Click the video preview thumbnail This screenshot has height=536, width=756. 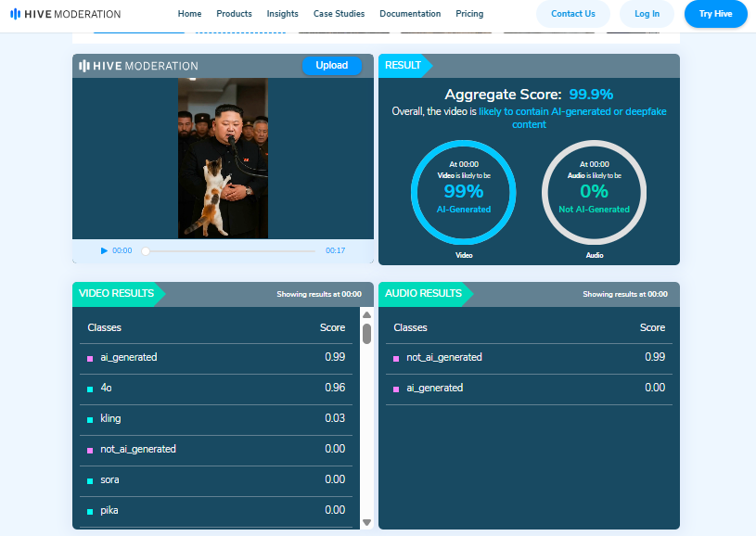coord(223,158)
